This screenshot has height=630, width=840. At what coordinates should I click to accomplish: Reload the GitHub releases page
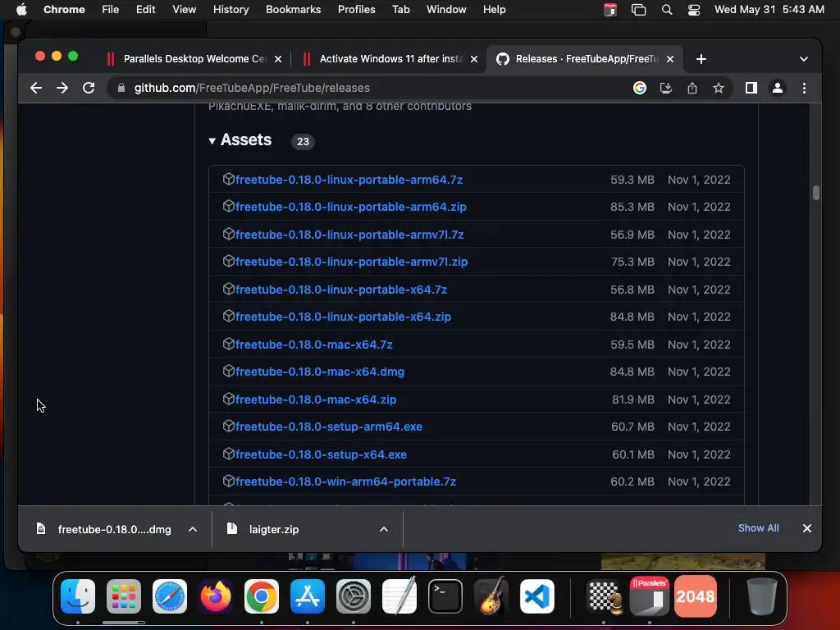(x=89, y=88)
